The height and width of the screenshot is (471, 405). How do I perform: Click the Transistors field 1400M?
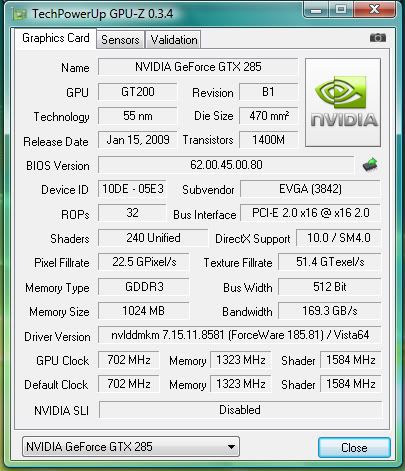(268, 140)
